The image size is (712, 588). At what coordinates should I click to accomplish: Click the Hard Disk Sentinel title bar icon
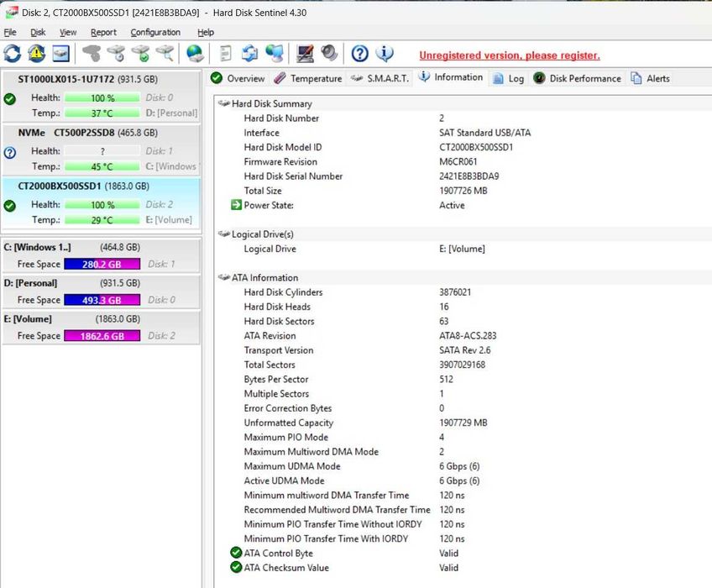tap(12, 13)
